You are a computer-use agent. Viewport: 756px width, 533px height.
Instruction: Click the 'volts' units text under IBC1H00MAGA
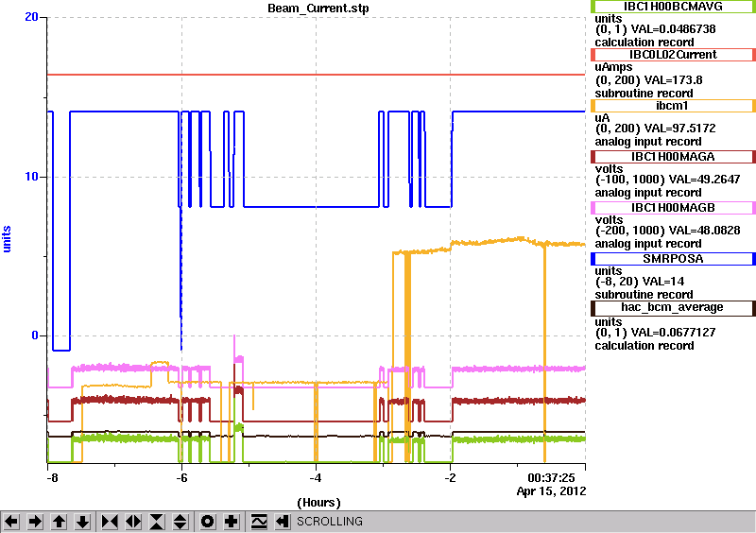coord(609,169)
